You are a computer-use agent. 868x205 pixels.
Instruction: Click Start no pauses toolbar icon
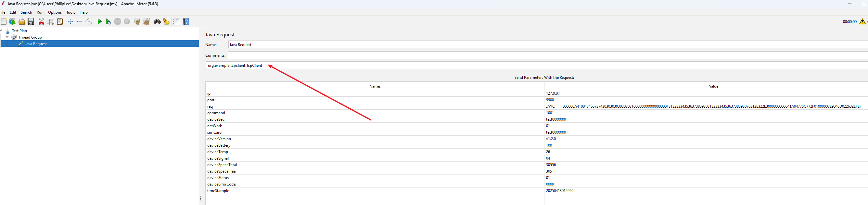[x=108, y=21]
